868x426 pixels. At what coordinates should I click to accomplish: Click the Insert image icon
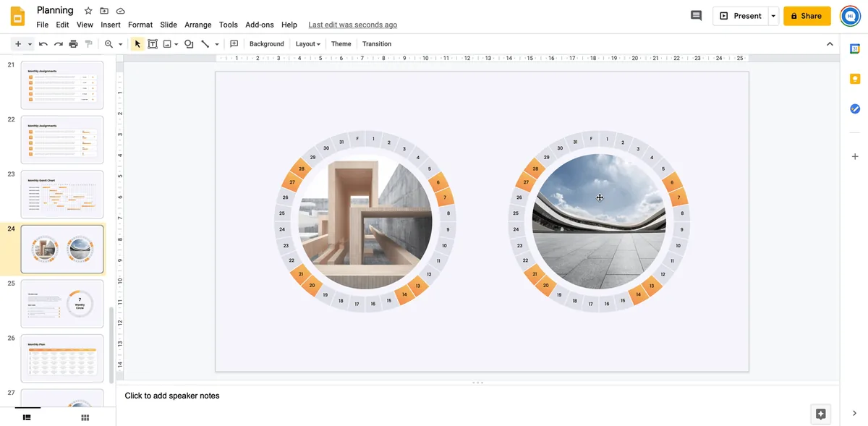(167, 44)
